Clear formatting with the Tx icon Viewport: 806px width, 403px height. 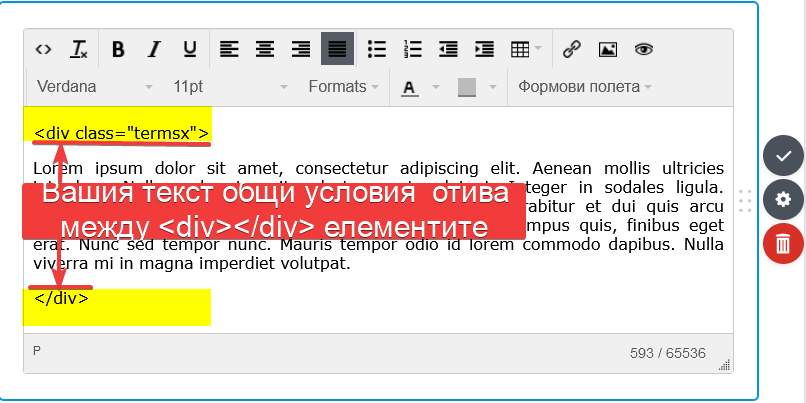(79, 48)
